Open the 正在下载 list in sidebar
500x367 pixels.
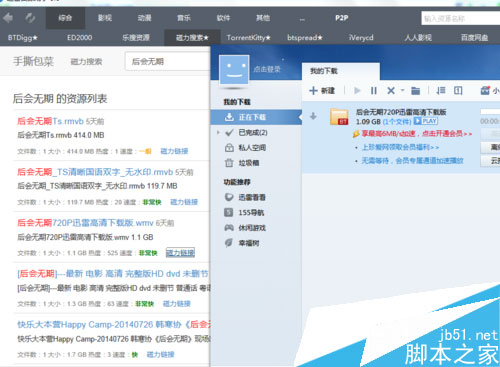coord(256,117)
